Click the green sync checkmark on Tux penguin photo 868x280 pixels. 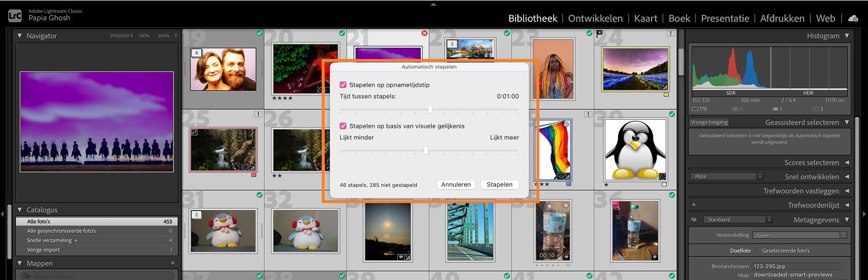tap(671, 115)
